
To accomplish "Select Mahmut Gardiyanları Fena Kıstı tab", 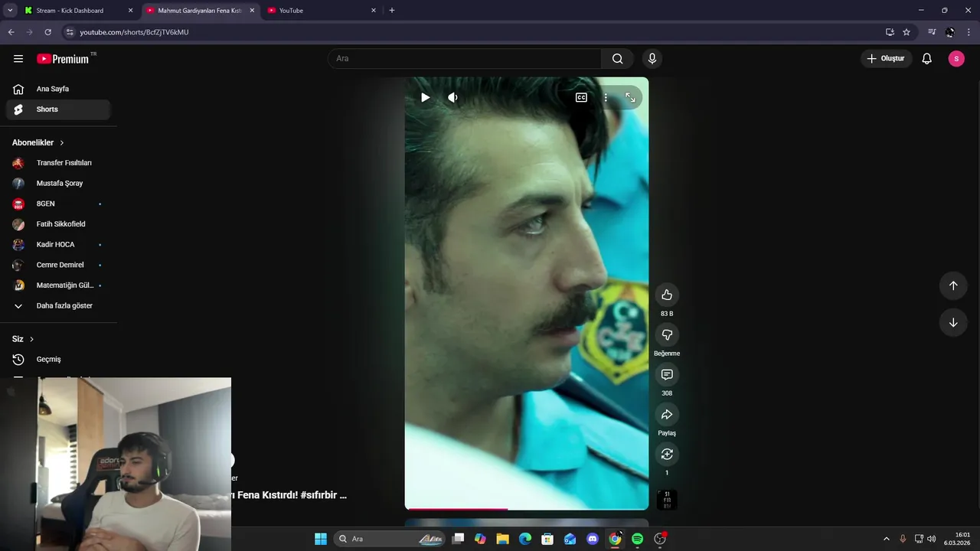I will (x=199, y=11).
